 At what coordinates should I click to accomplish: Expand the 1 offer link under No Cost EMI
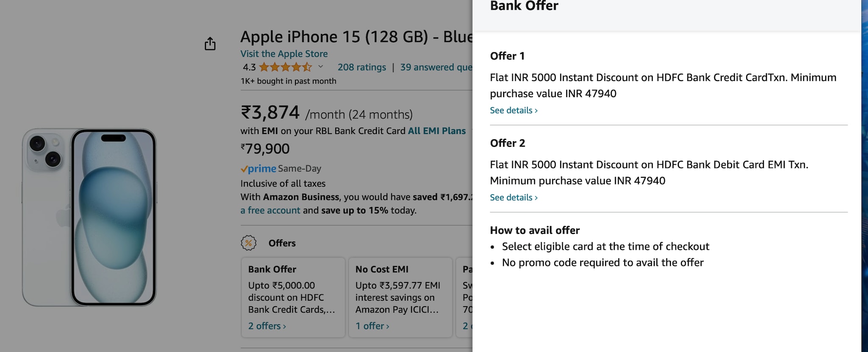click(x=372, y=326)
